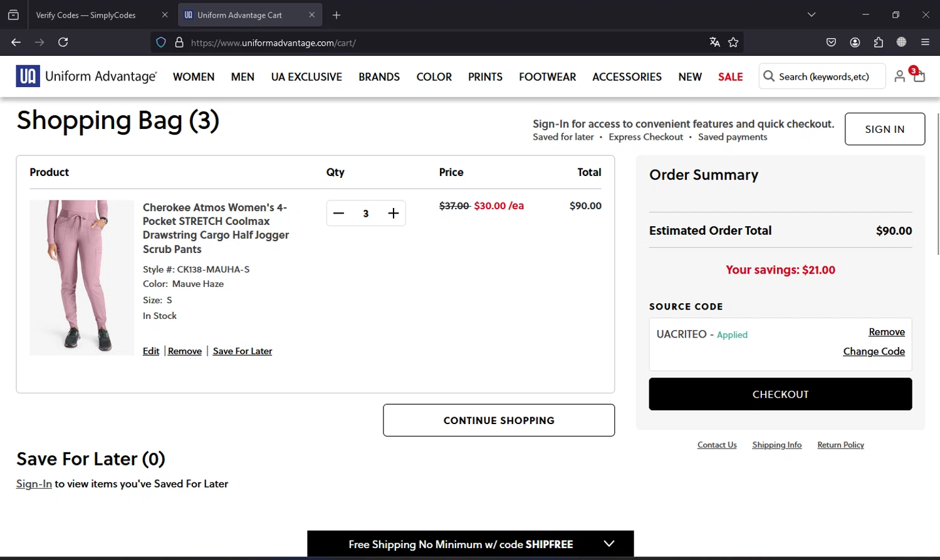940x560 pixels.
Task: Open the BRANDS menu
Action: [379, 77]
